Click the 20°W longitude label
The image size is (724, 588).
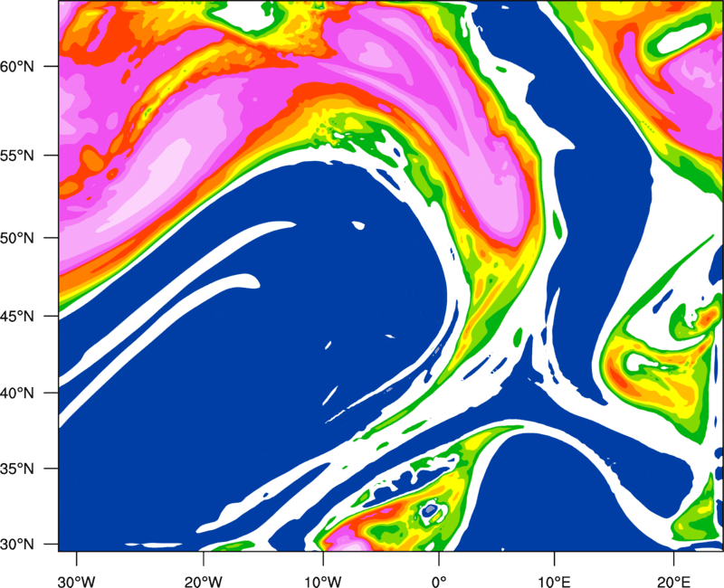tap(203, 582)
